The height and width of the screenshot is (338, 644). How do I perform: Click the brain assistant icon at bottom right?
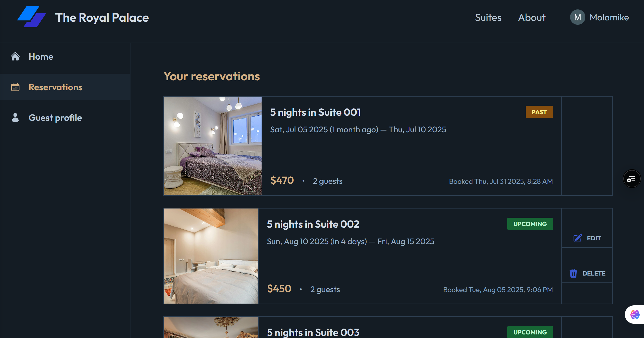[635, 315]
